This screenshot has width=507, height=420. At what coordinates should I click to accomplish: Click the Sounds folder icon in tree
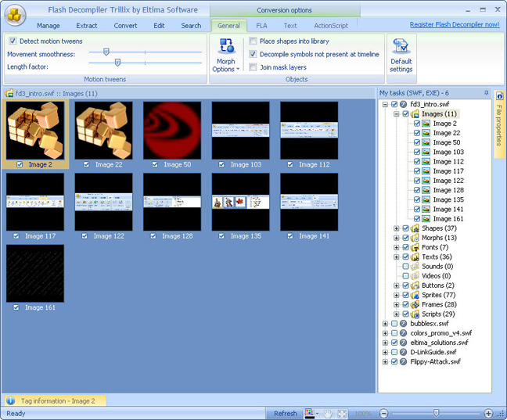(415, 267)
